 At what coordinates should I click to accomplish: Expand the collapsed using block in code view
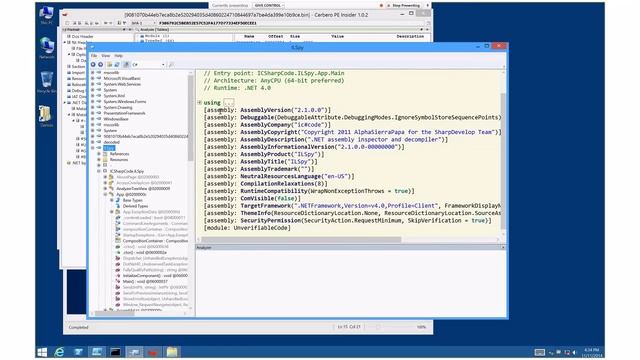point(200,102)
